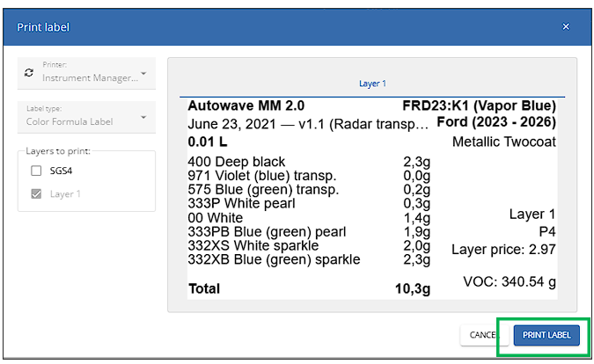This screenshot has width=594, height=364.
Task: Click the PRINT LABEL button
Action: (546, 335)
